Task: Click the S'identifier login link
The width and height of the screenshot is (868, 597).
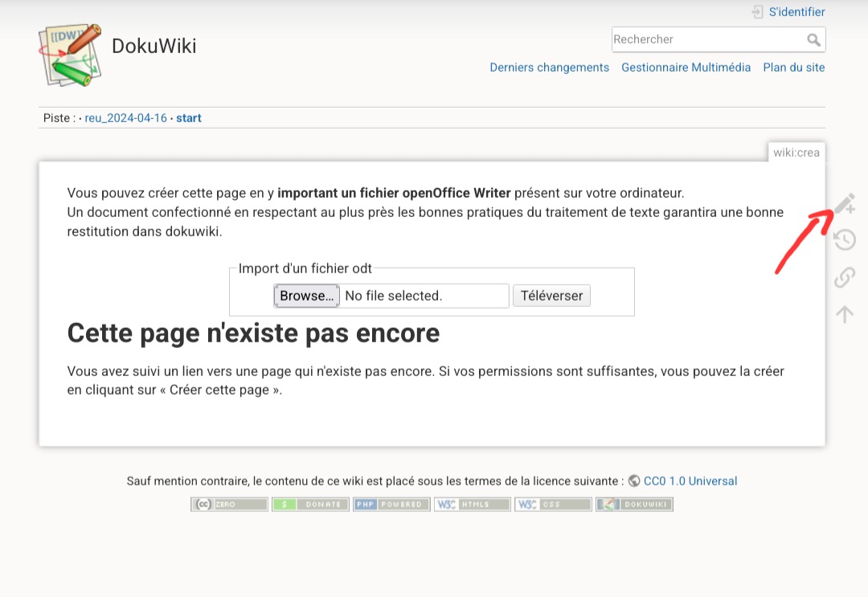Action: (796, 12)
